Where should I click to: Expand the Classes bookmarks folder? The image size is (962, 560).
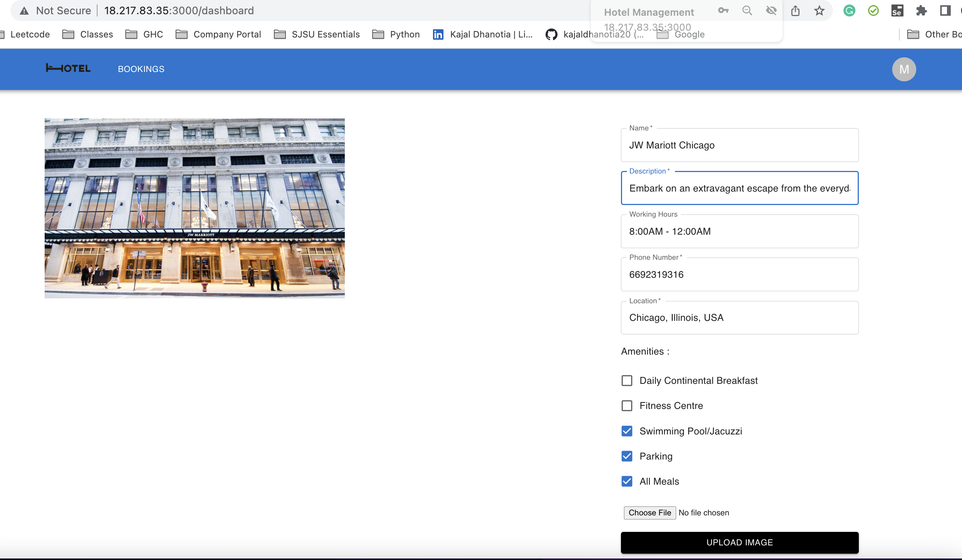click(x=96, y=34)
